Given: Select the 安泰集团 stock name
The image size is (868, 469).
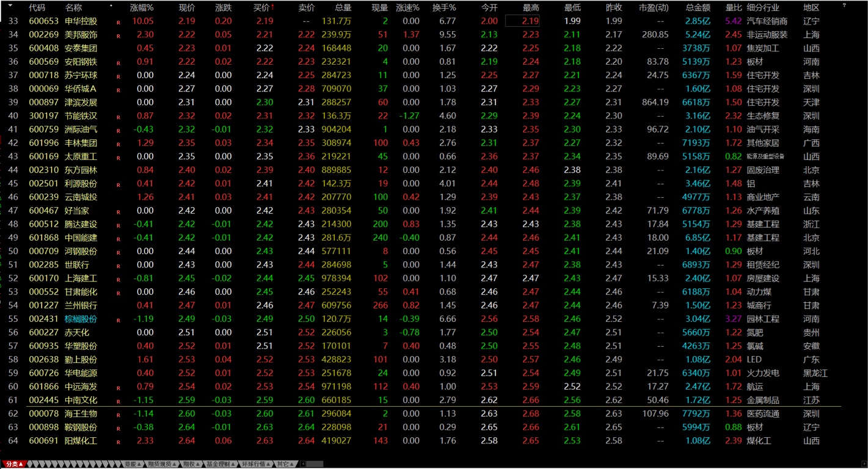Looking at the screenshot, I should 81,48.
